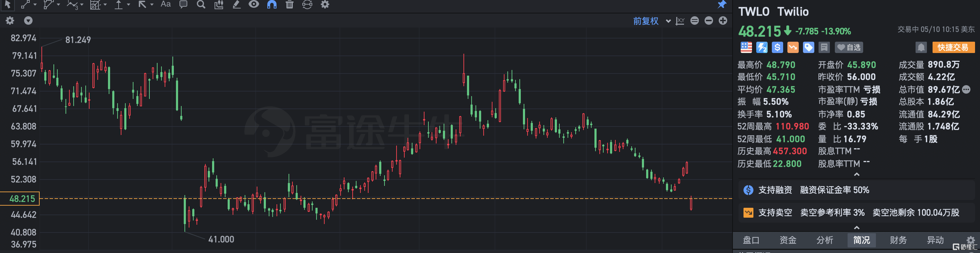Collapse the quote details with upper chevron
Image resolution: width=980 pixels, height=253 pixels.
click(x=857, y=174)
